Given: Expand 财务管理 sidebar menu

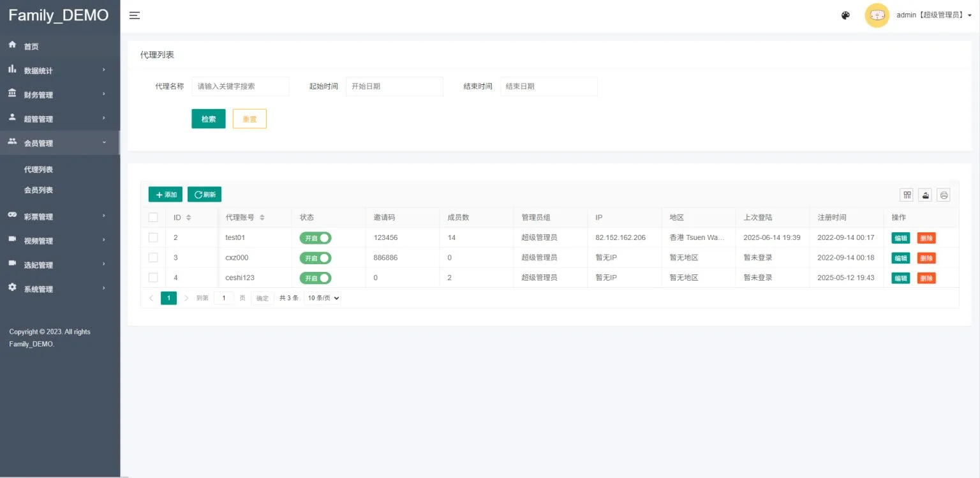Looking at the screenshot, I should 59,95.
